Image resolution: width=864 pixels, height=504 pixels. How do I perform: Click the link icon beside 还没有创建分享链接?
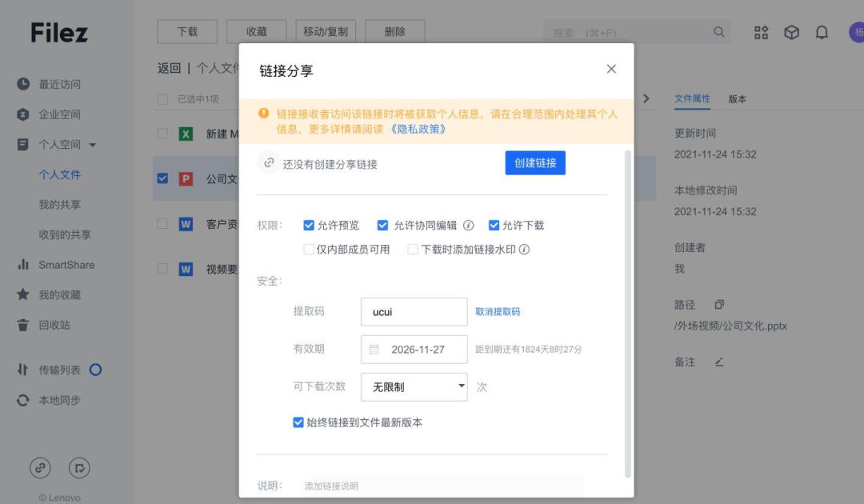point(268,162)
